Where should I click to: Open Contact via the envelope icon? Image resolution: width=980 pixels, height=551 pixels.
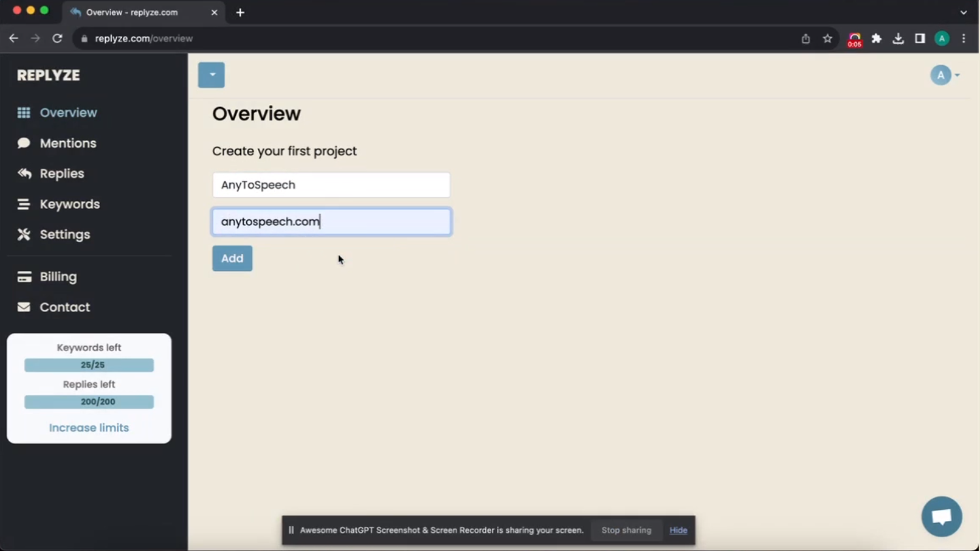pos(24,307)
